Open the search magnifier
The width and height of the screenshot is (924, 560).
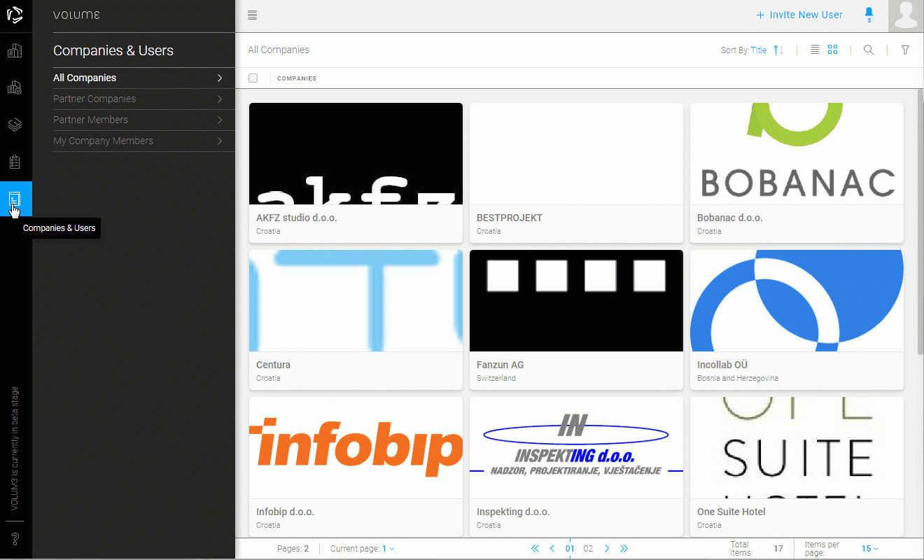[x=869, y=50]
